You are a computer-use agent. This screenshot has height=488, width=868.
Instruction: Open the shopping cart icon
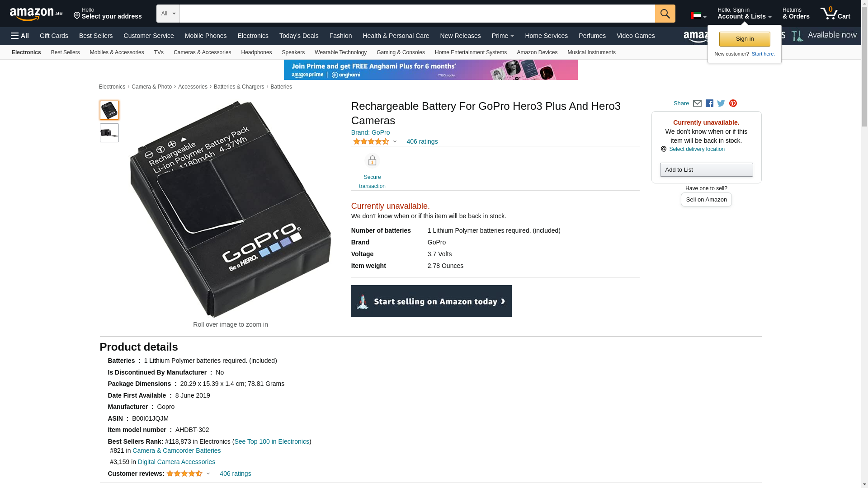point(835,14)
